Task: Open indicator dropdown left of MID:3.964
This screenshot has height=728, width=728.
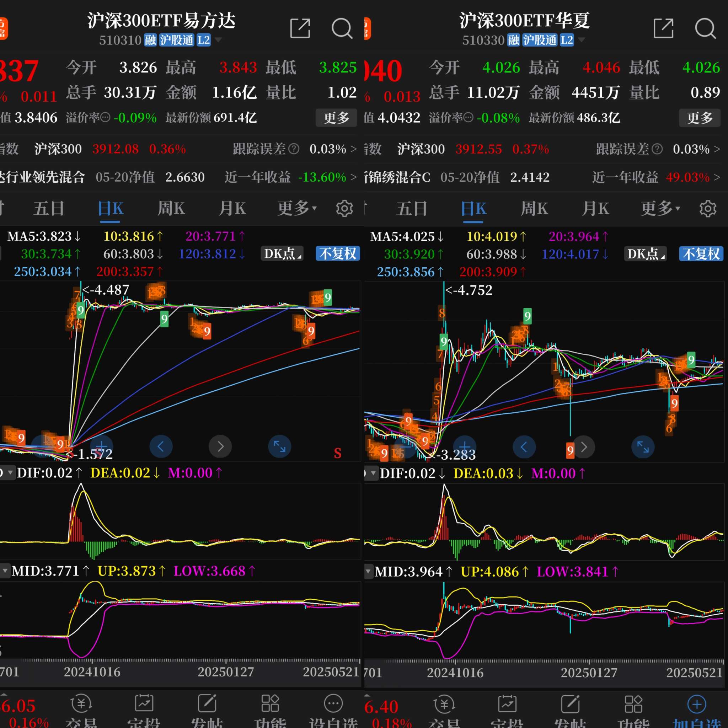Action: [368, 571]
